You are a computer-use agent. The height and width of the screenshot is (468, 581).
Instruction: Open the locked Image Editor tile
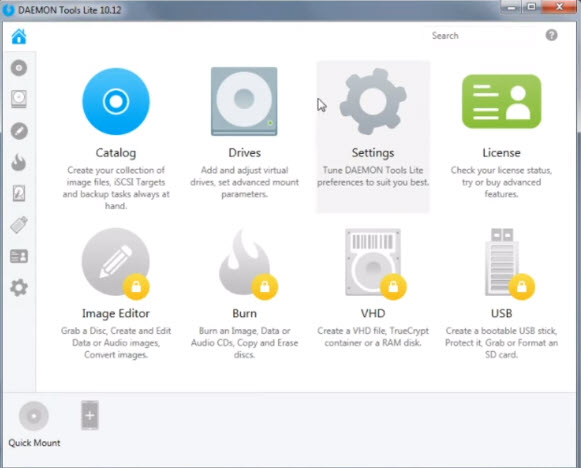(116, 262)
